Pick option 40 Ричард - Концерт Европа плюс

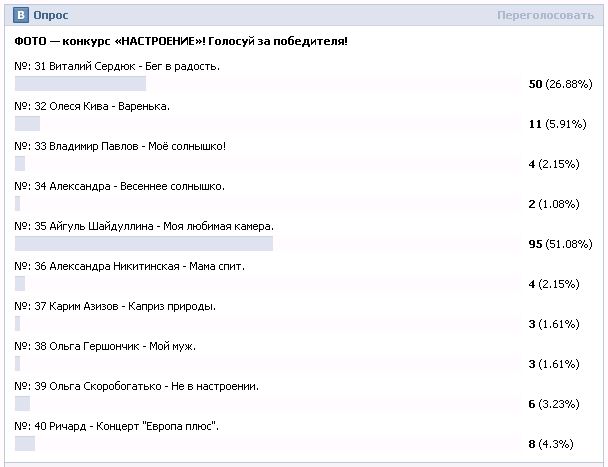(118, 426)
